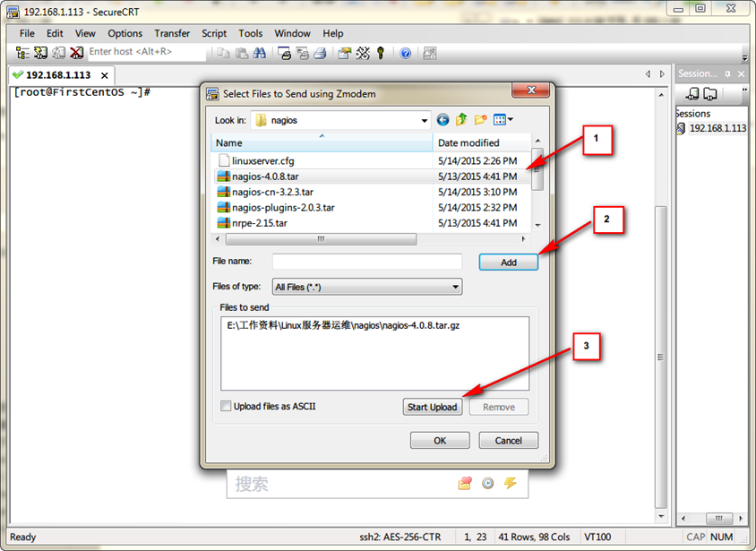Click the Paste toolbar icon
Viewport: 756px width, 551px height.
click(x=242, y=53)
